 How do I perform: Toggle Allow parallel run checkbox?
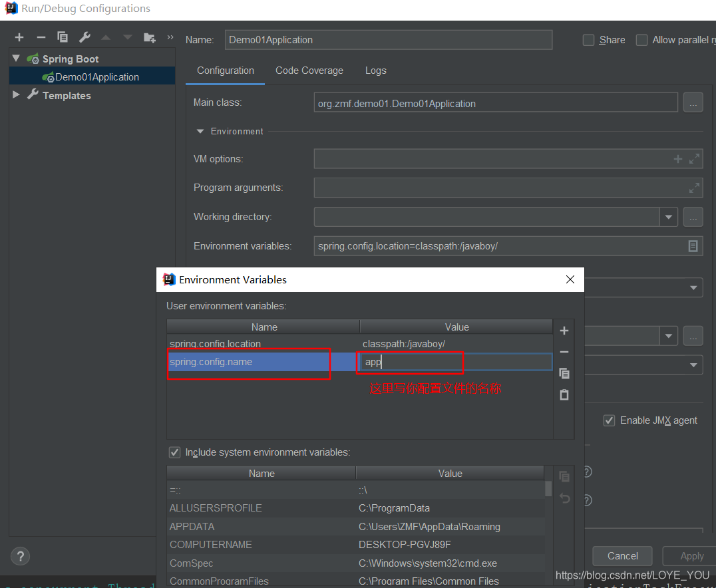[x=641, y=40]
